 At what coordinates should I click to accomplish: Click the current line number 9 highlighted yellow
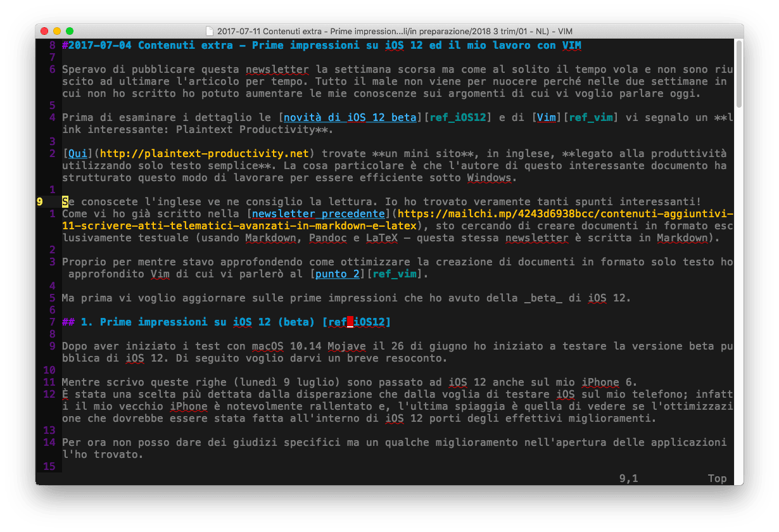pos(40,202)
